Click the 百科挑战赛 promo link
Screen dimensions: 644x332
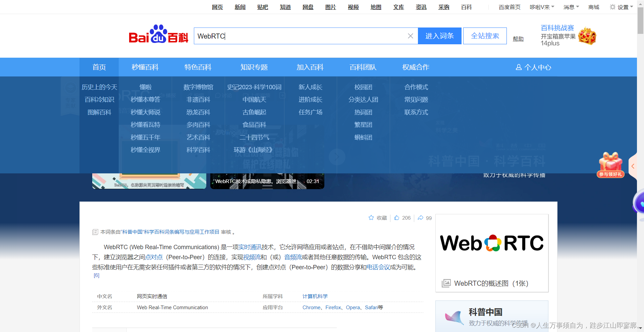pos(557,28)
